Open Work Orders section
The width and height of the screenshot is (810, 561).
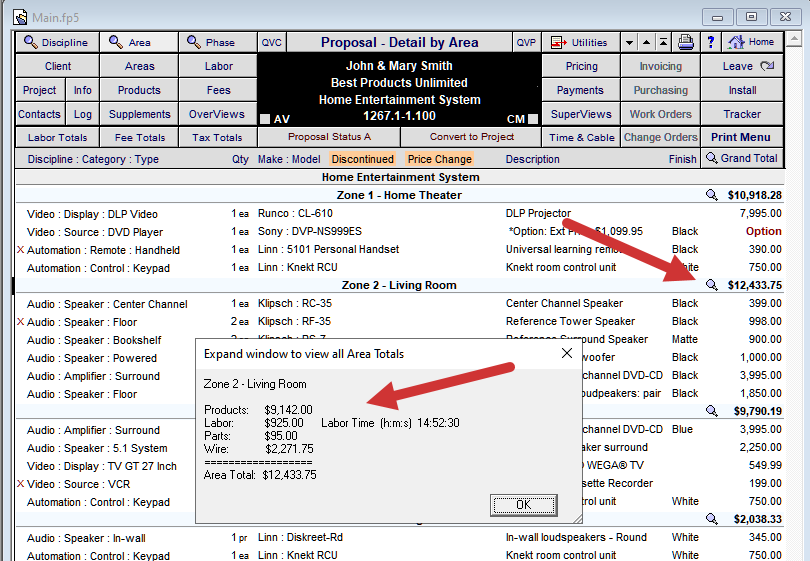[661, 114]
